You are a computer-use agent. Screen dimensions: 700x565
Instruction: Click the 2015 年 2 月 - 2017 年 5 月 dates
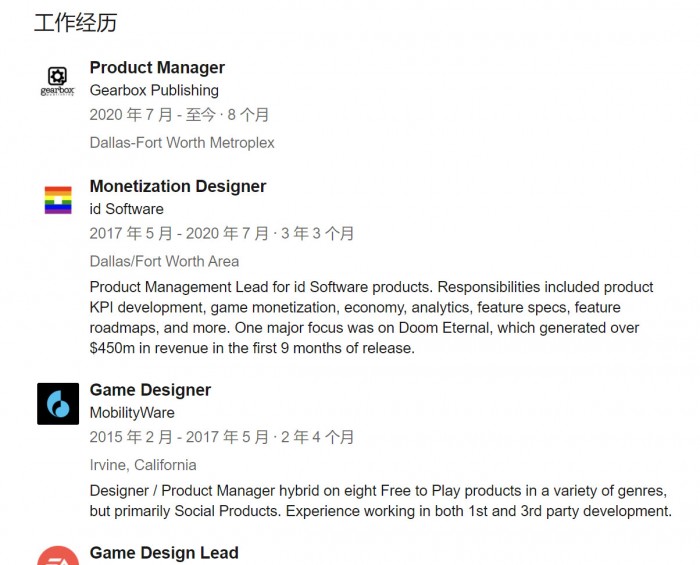(x=222, y=437)
